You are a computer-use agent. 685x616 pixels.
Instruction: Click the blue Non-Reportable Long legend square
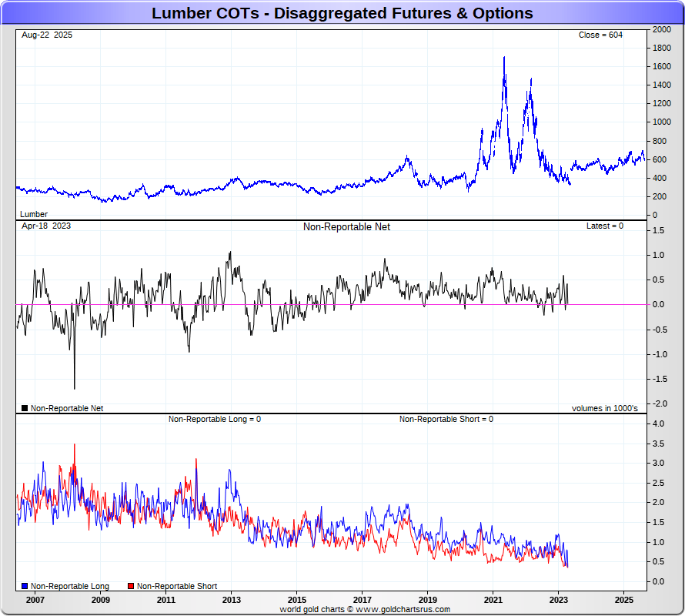(x=25, y=586)
